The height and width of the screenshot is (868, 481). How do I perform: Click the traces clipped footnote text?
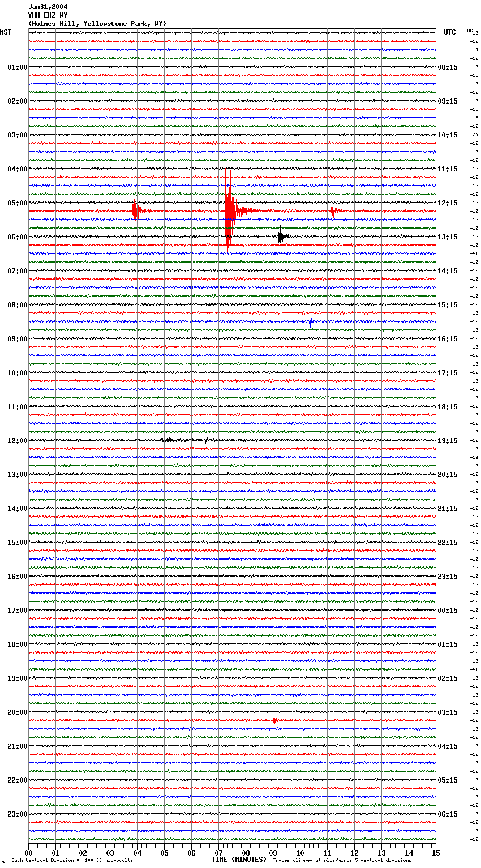[x=342, y=860]
